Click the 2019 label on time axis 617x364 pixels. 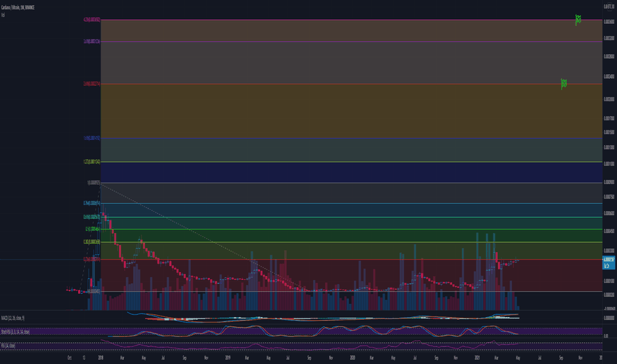click(228, 357)
